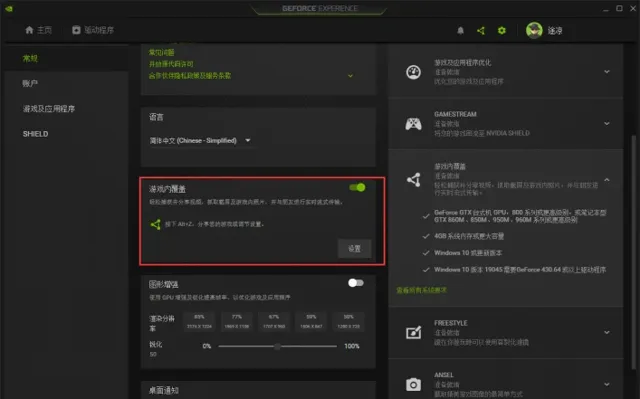Image resolution: width=640 pixels, height=399 pixels.
Task: Select the 85% render resolution option
Action: pos(199,321)
